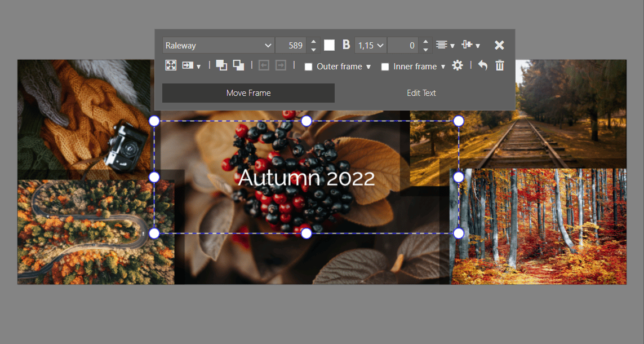This screenshot has width=644, height=344.
Task: Click the expand-to-fit frame icon
Action: pos(171,65)
